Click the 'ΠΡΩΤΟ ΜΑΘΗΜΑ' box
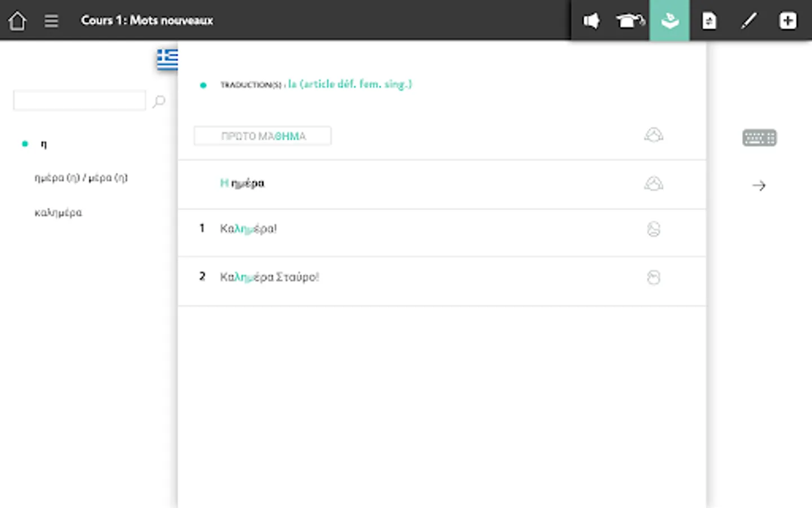The height and width of the screenshot is (508, 812). click(x=263, y=136)
